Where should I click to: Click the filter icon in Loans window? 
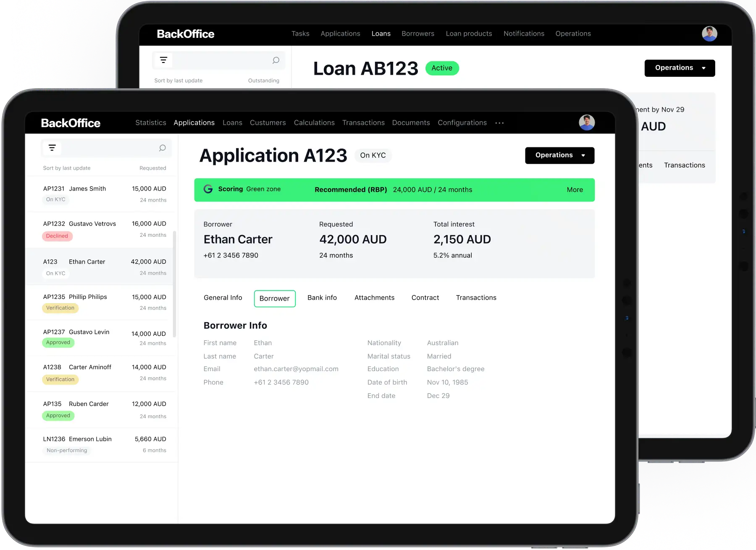click(x=163, y=60)
